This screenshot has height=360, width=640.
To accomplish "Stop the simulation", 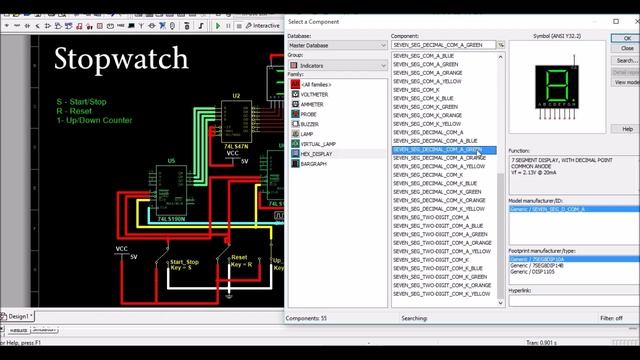I will click(x=239, y=26).
